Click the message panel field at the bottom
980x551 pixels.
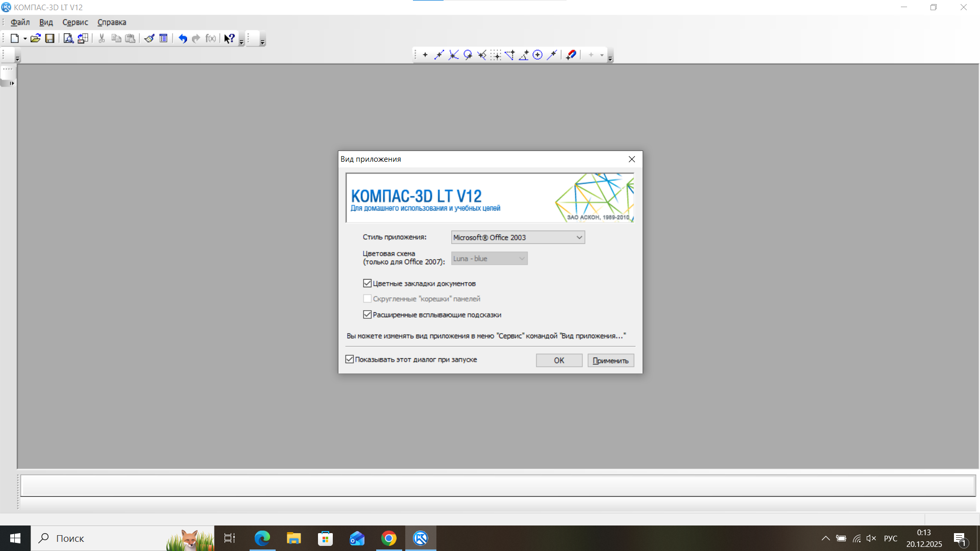tap(498, 485)
